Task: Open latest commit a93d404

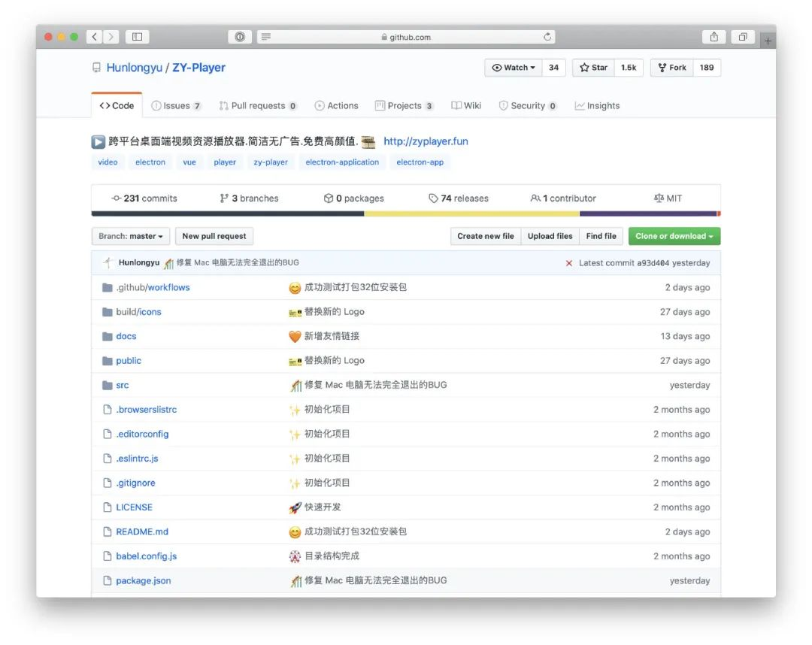Action: click(x=653, y=263)
